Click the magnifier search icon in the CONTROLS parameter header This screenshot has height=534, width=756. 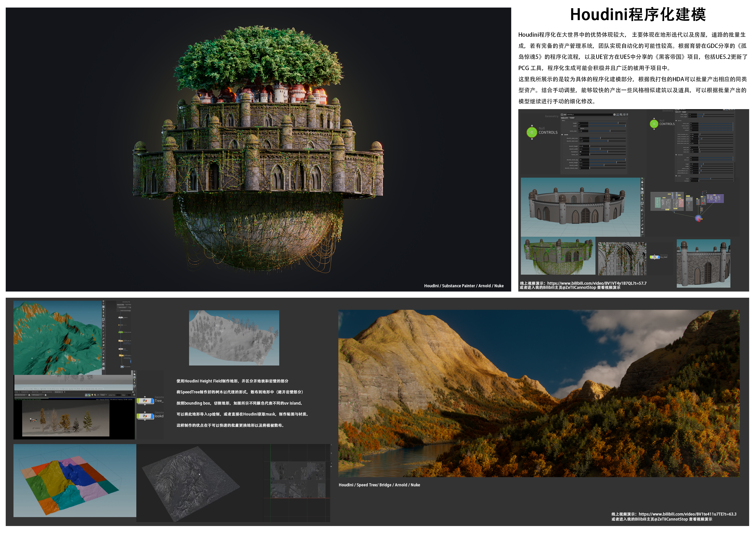tap(621, 115)
